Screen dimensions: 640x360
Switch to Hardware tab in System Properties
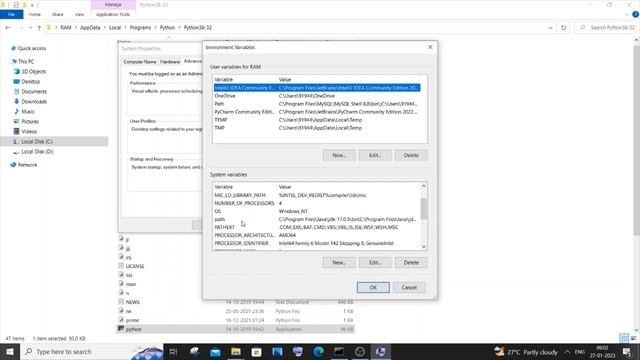(170, 62)
